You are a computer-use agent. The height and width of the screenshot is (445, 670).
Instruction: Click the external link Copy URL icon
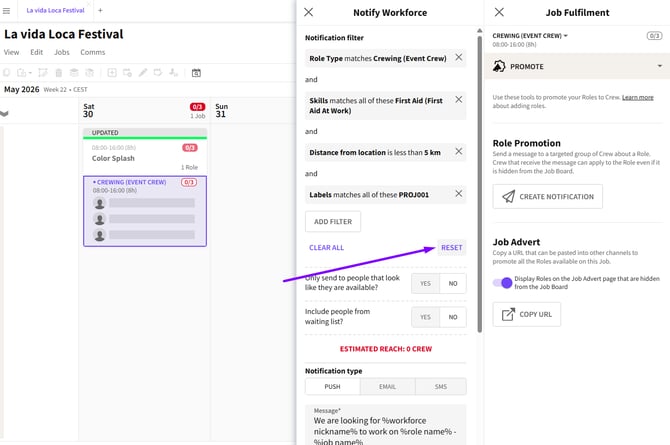click(508, 315)
